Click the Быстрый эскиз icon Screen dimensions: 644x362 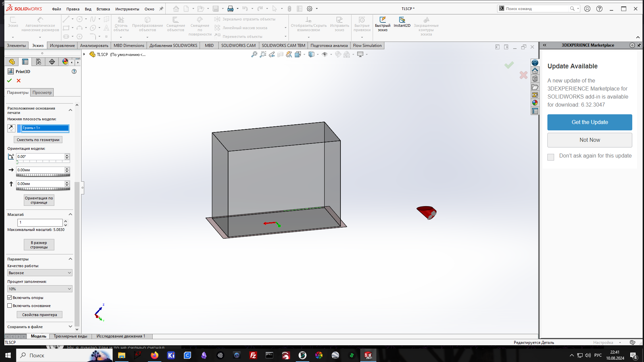(x=382, y=20)
